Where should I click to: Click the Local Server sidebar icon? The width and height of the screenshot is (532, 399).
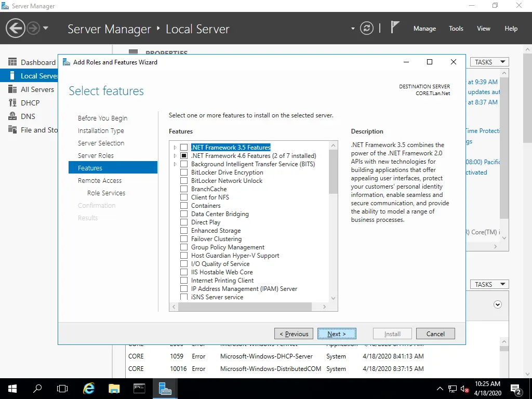pyautogui.click(x=12, y=75)
